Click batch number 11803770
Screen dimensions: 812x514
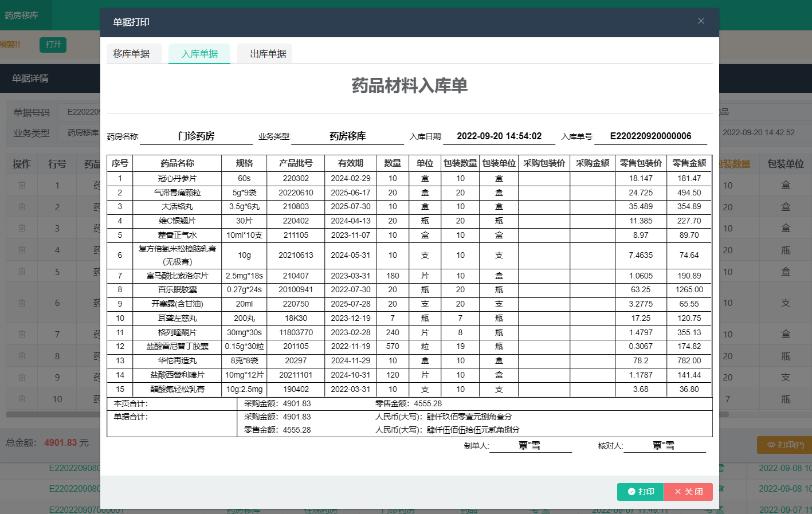pos(296,333)
